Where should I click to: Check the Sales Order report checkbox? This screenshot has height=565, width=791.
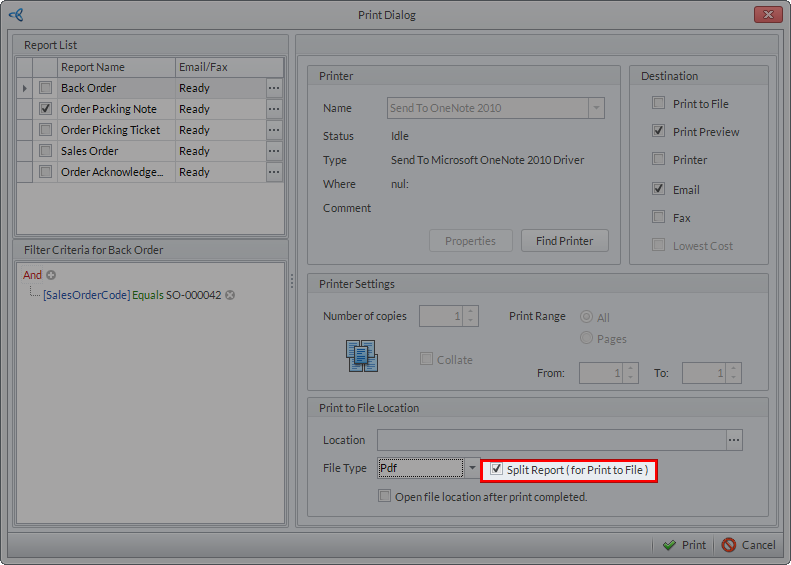point(45,151)
